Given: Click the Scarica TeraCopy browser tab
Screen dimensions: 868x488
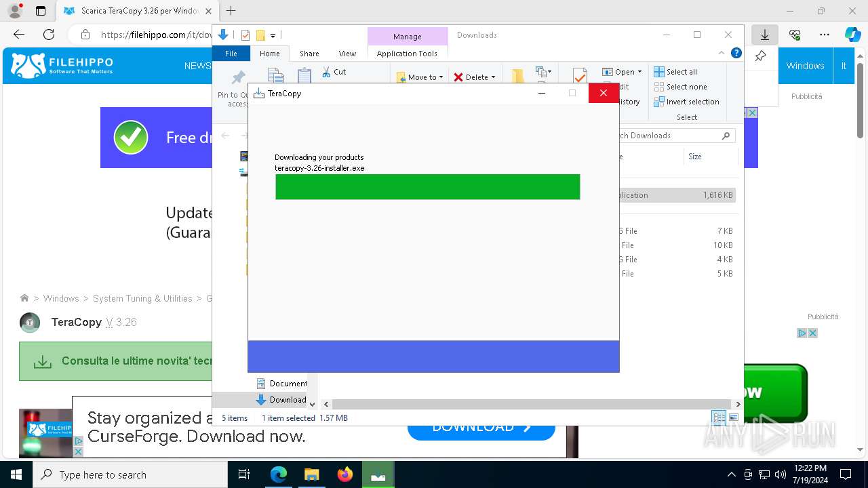Looking at the screenshot, I should (x=139, y=11).
